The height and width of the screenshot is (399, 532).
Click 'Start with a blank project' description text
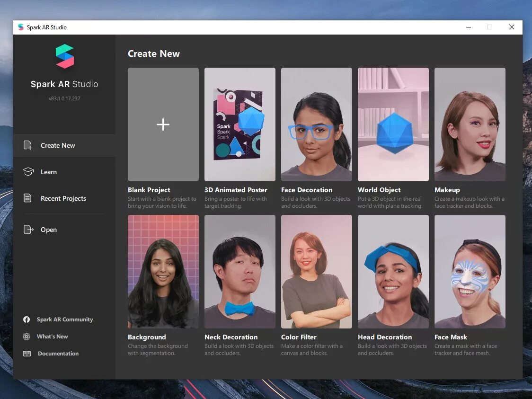(x=162, y=202)
